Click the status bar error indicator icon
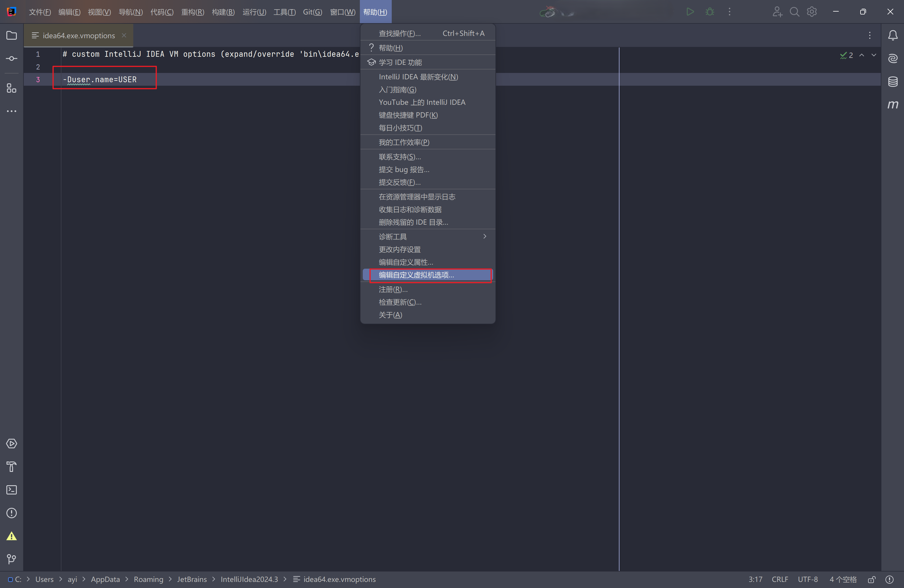 pyautogui.click(x=890, y=579)
